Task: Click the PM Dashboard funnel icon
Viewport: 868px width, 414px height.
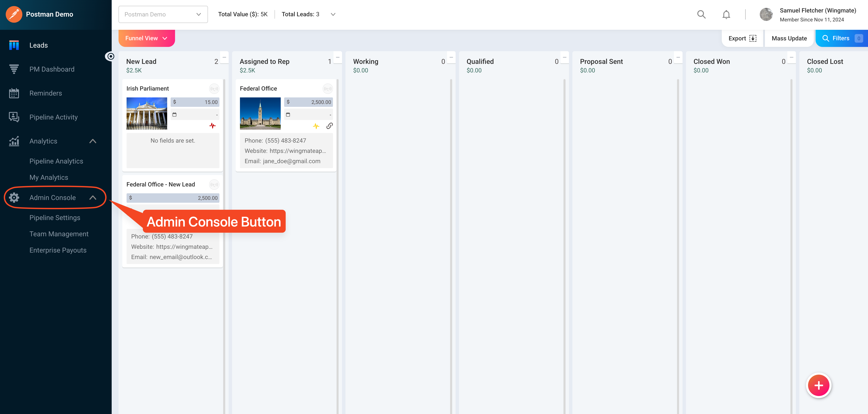Action: pyautogui.click(x=14, y=69)
